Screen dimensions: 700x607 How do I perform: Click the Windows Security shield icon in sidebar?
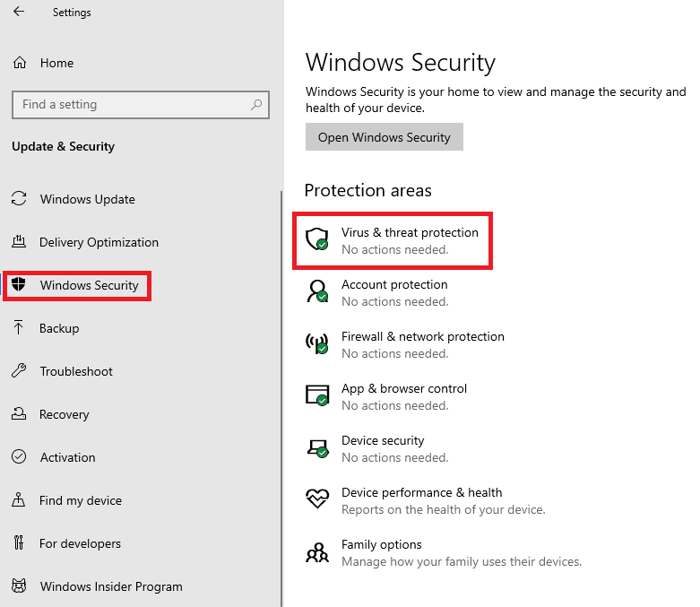point(18,284)
